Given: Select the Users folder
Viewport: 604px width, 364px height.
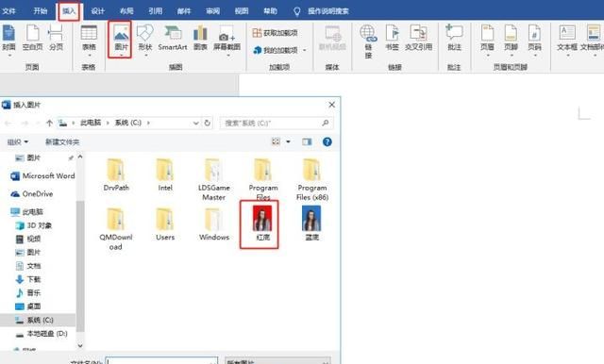Looking at the screenshot, I should (165, 224).
